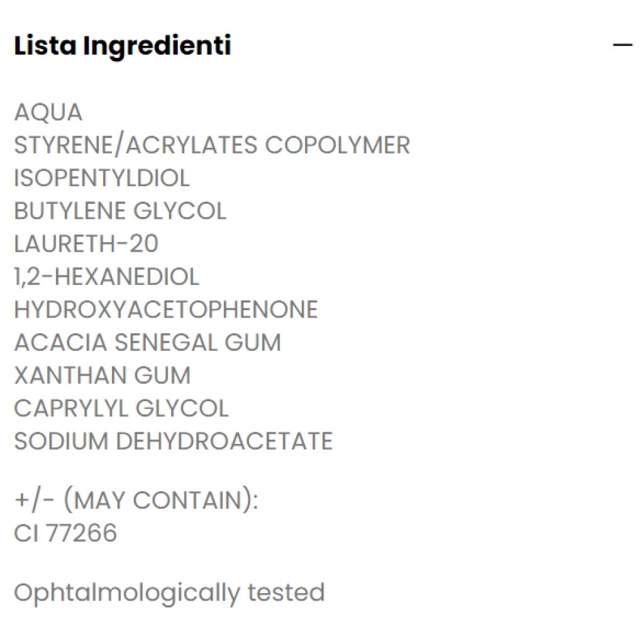Select the AQUA ingredient text
Screen dimensions: 644x644
pos(48,113)
